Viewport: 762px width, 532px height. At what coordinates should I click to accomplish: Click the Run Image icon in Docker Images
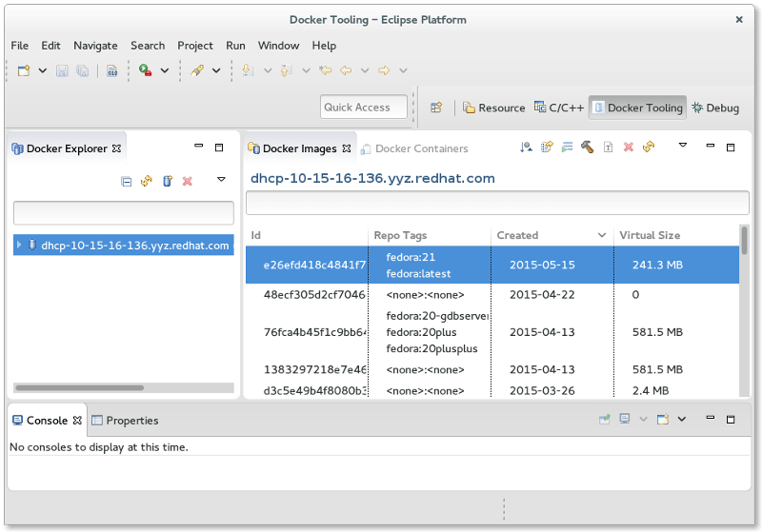(x=567, y=148)
